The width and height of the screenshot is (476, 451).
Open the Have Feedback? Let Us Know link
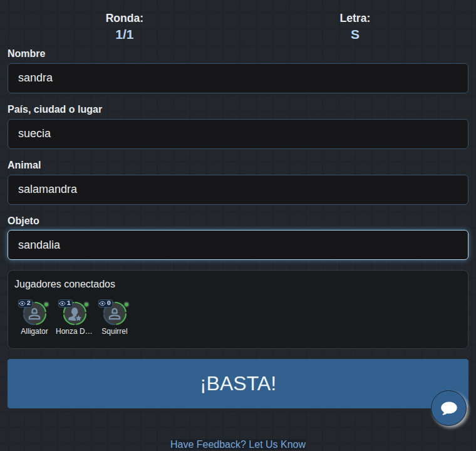point(238,444)
